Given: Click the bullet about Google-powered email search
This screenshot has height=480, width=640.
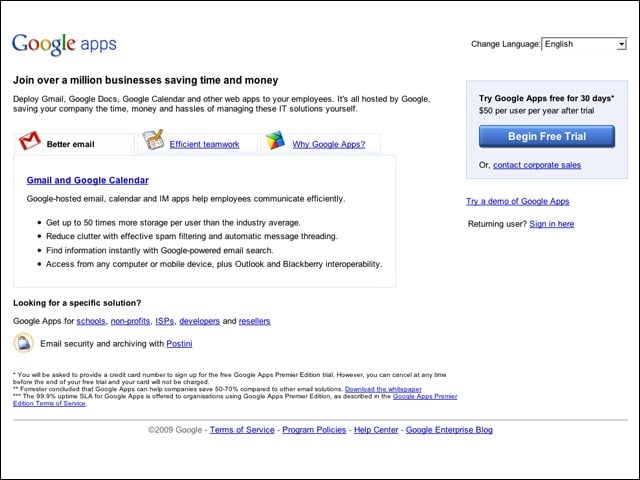Looking at the screenshot, I should 160,251.
